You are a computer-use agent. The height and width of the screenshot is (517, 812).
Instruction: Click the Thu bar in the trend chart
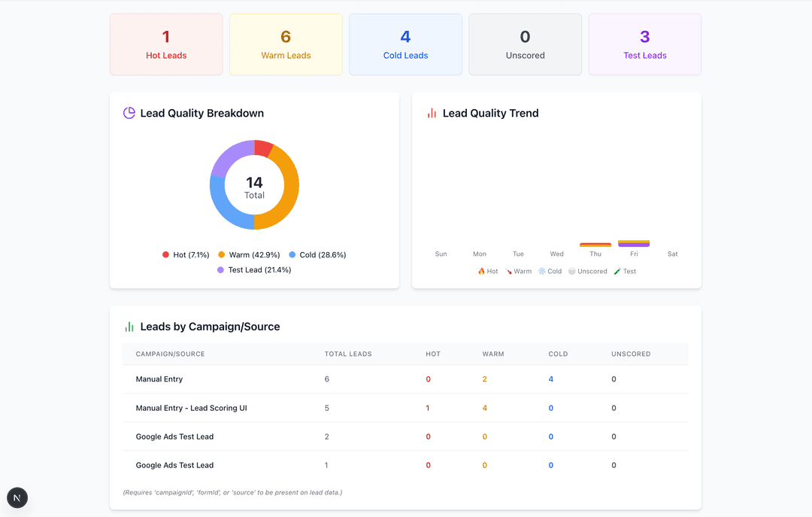[595, 242]
